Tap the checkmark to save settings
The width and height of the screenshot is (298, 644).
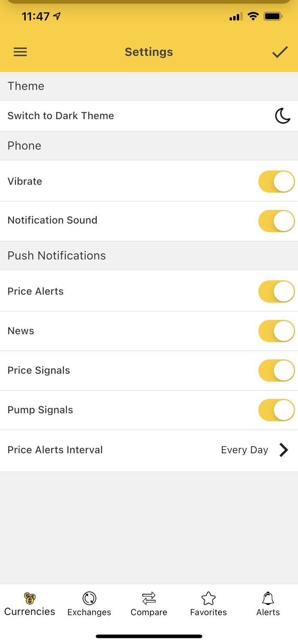click(280, 52)
